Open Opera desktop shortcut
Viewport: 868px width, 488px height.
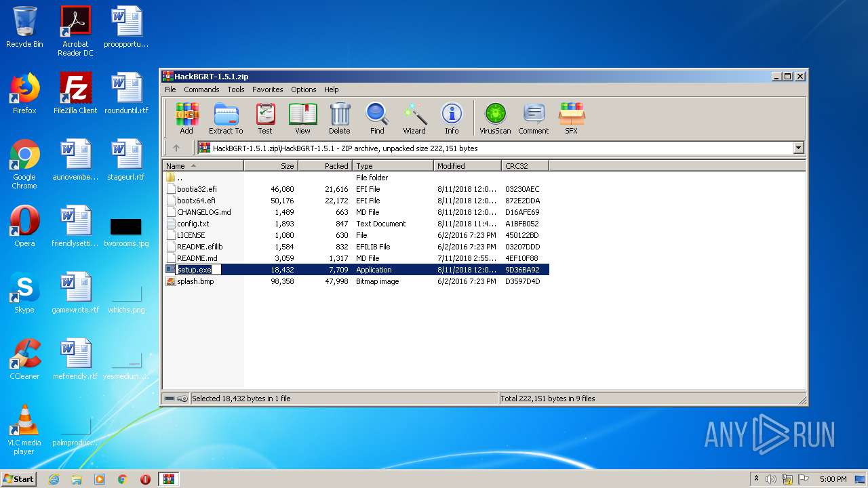click(24, 226)
